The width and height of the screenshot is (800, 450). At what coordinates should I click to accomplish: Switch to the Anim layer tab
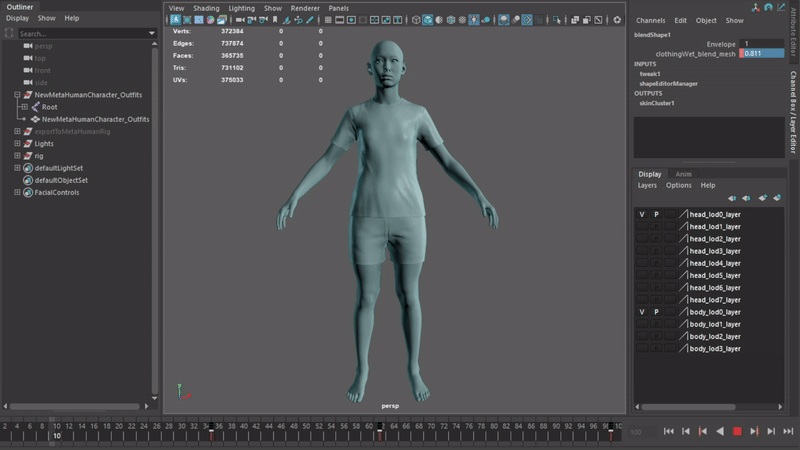point(683,174)
